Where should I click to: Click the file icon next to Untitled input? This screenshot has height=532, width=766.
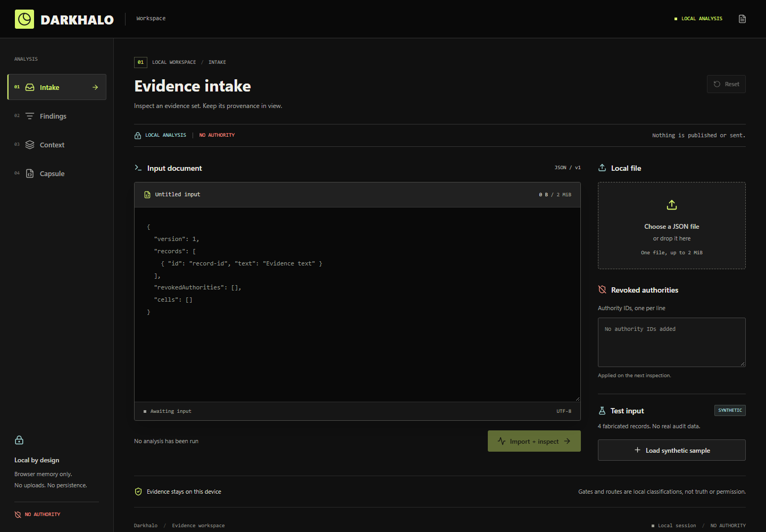click(x=147, y=195)
